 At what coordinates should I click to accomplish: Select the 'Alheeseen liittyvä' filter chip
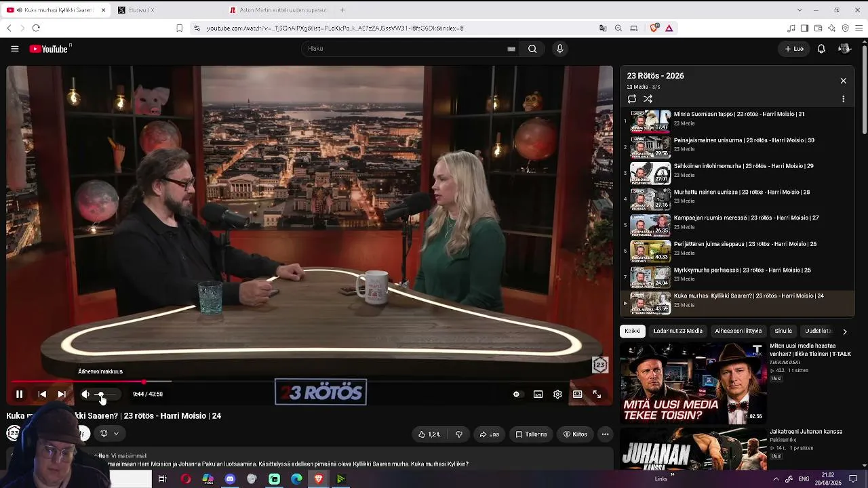pos(738,331)
